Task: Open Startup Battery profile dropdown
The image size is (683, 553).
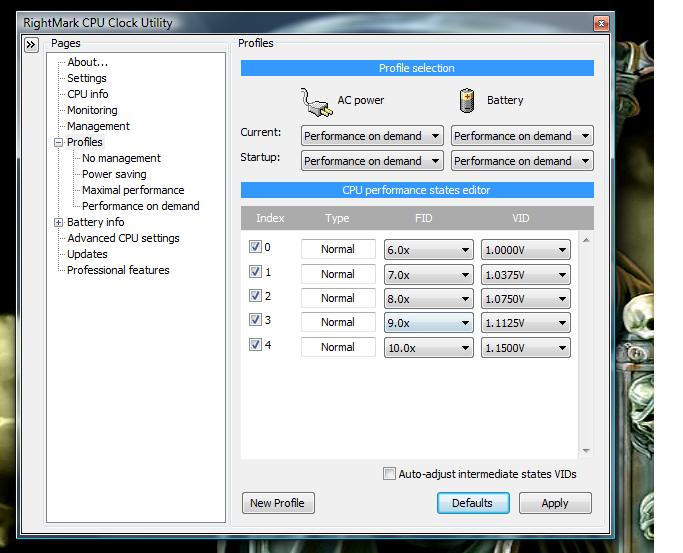Action: (x=522, y=161)
